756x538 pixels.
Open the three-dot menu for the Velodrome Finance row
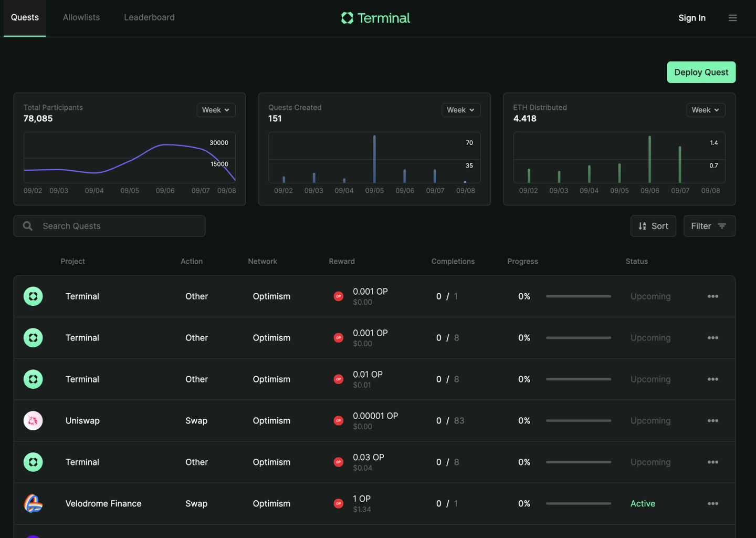(712, 503)
